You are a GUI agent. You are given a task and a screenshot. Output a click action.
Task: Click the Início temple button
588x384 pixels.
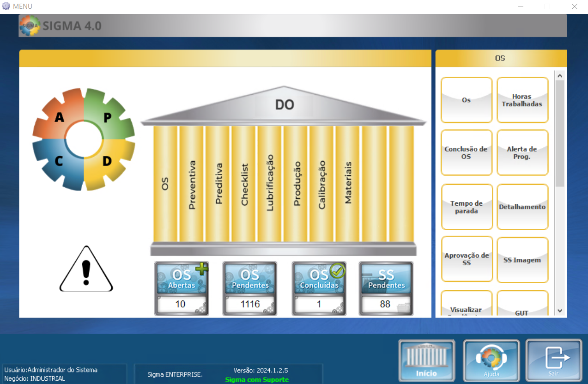[427, 361]
